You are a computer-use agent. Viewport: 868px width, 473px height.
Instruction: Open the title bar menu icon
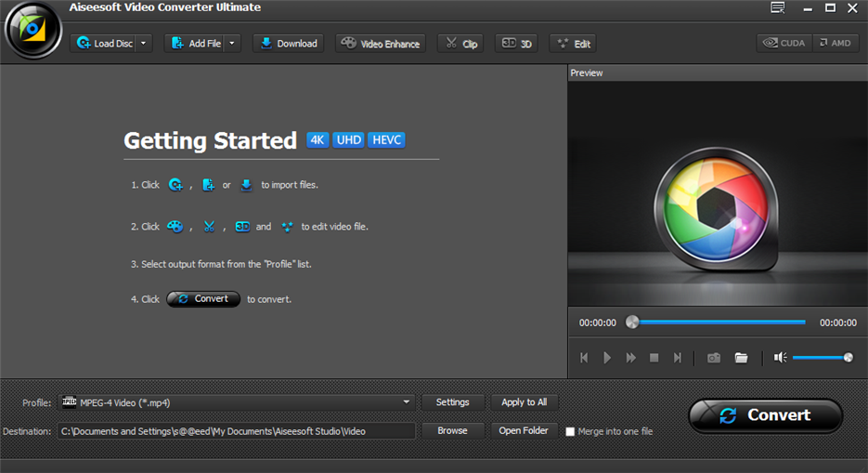tap(777, 7)
